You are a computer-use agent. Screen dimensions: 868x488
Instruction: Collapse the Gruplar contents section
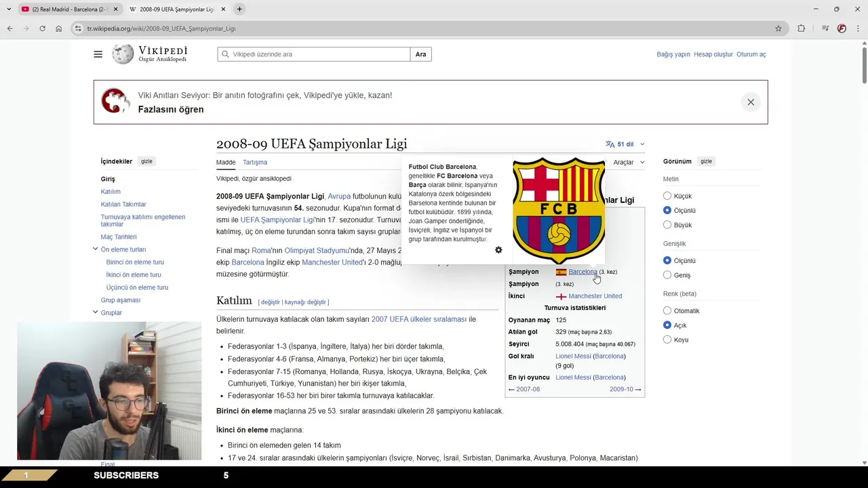[x=96, y=312]
